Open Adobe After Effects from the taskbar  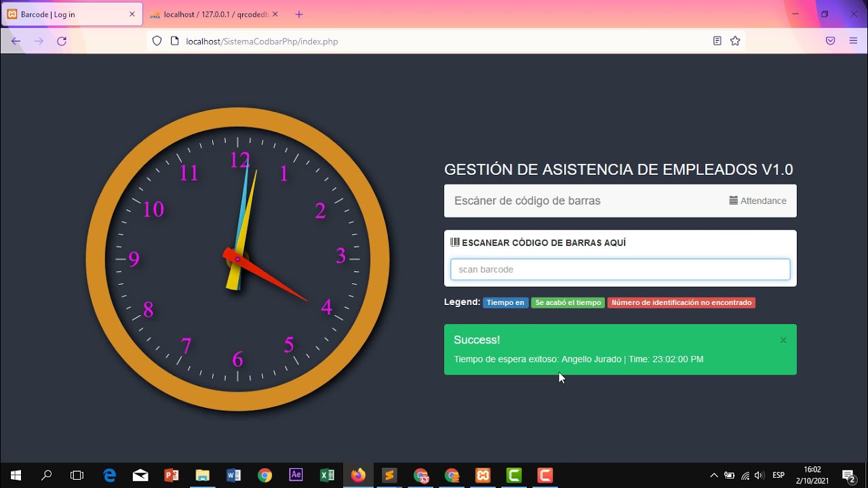click(x=296, y=475)
